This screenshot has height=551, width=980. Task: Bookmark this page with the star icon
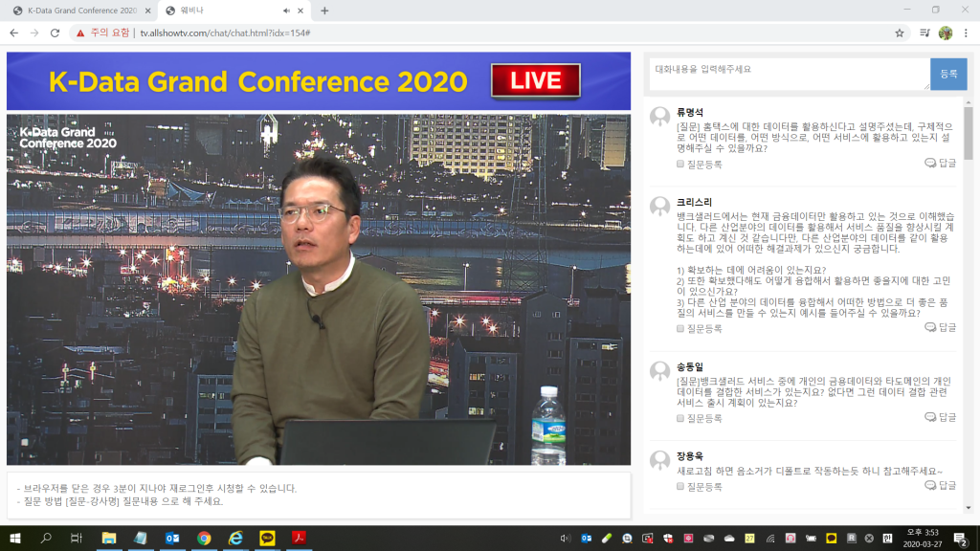[900, 33]
